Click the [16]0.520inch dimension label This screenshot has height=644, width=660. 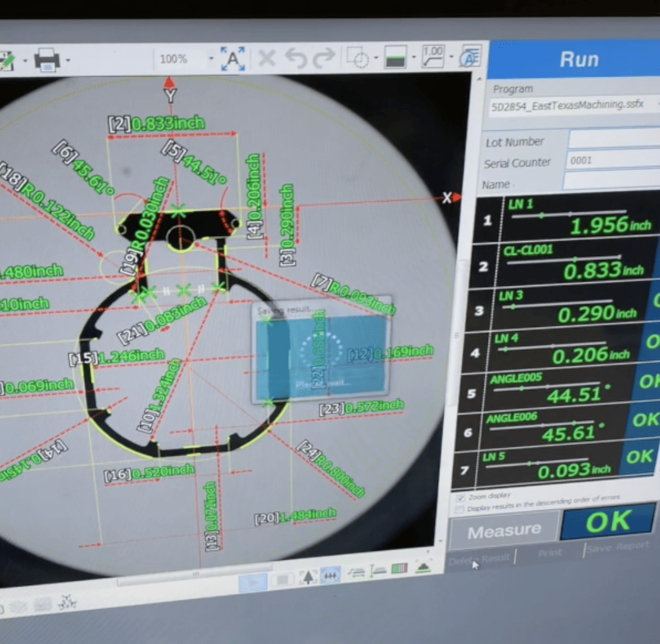(149, 473)
